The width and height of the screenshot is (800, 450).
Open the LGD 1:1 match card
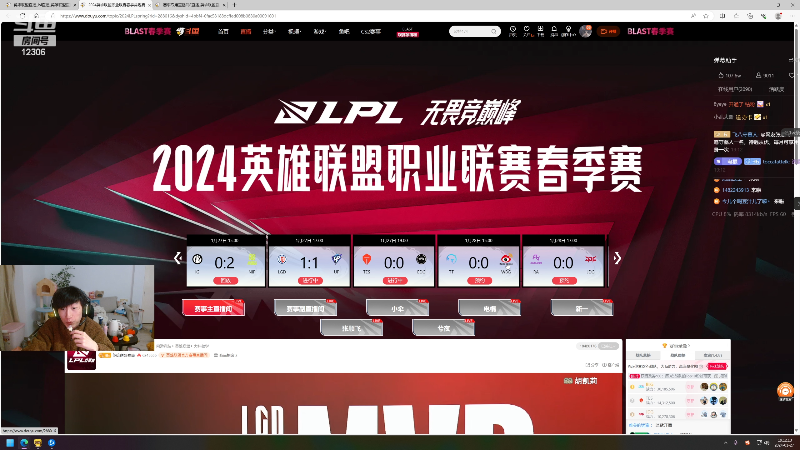(x=310, y=261)
